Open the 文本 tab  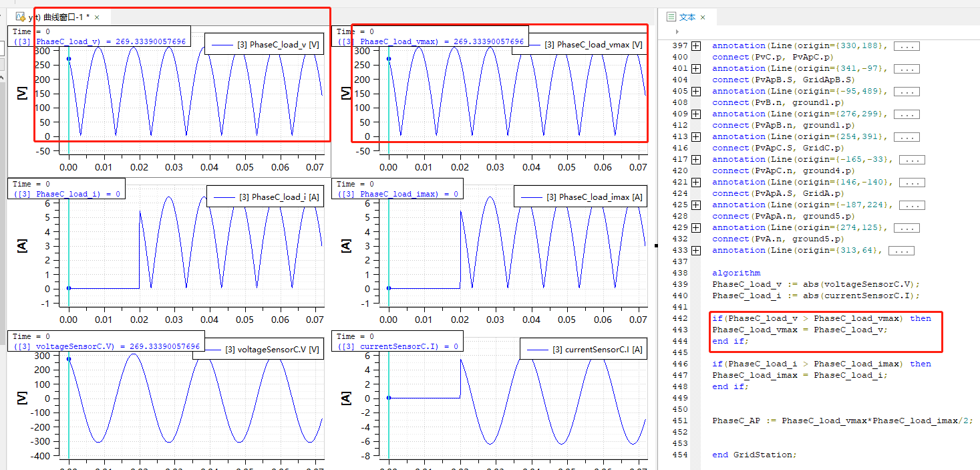(x=687, y=17)
